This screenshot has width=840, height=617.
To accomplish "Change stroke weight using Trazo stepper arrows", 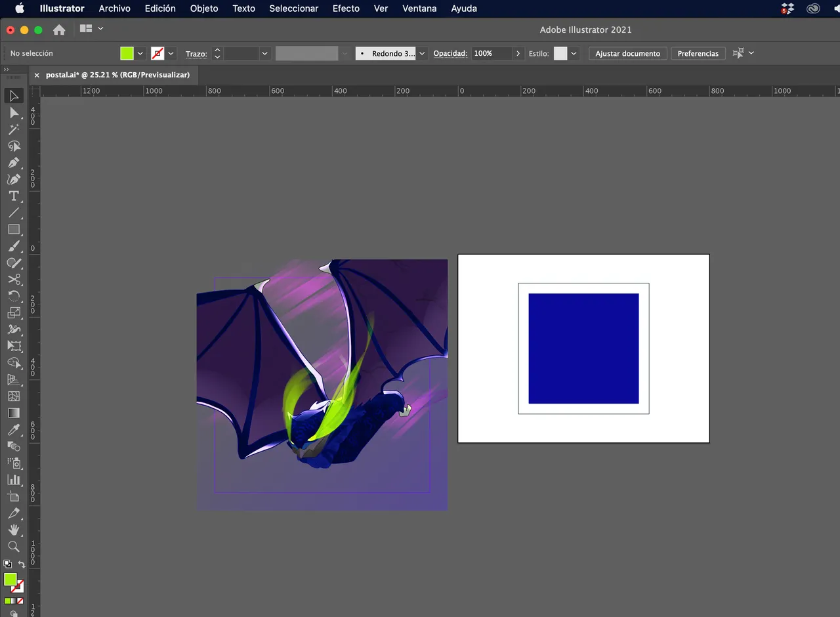I will (218, 53).
